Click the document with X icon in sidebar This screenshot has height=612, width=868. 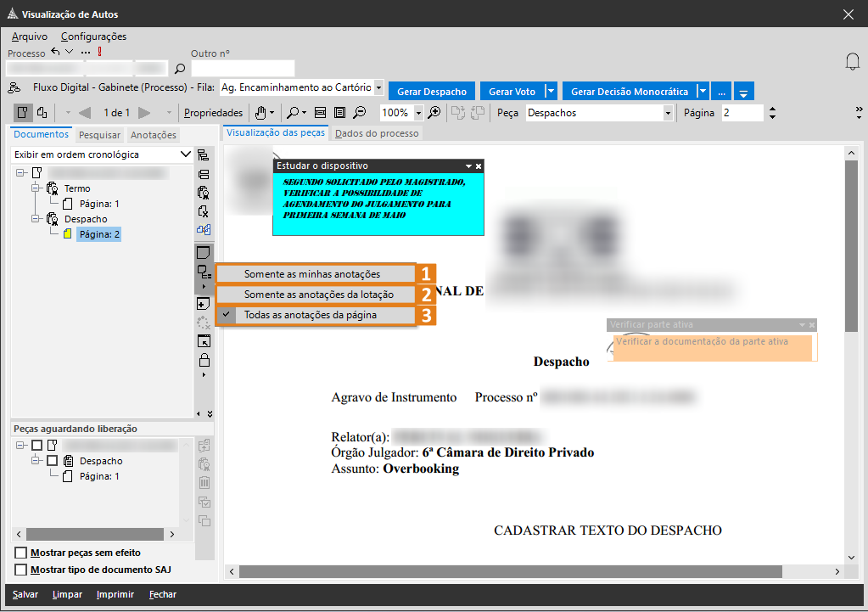pyautogui.click(x=204, y=211)
